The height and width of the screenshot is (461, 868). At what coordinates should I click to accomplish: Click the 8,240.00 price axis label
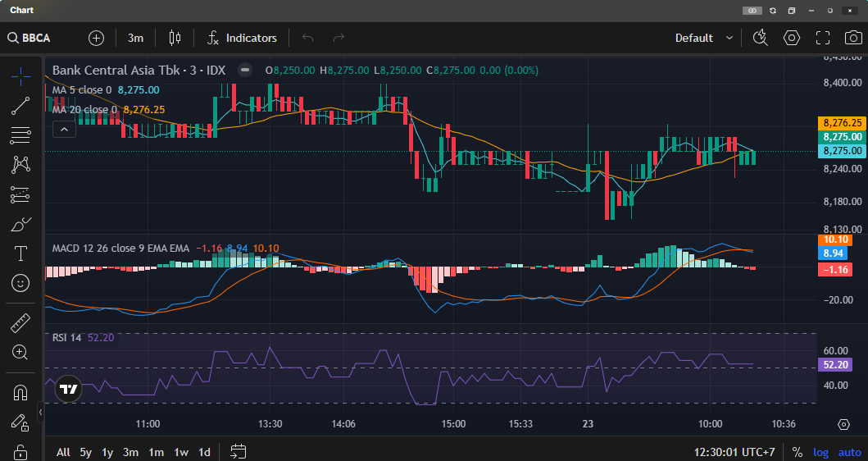tap(843, 168)
